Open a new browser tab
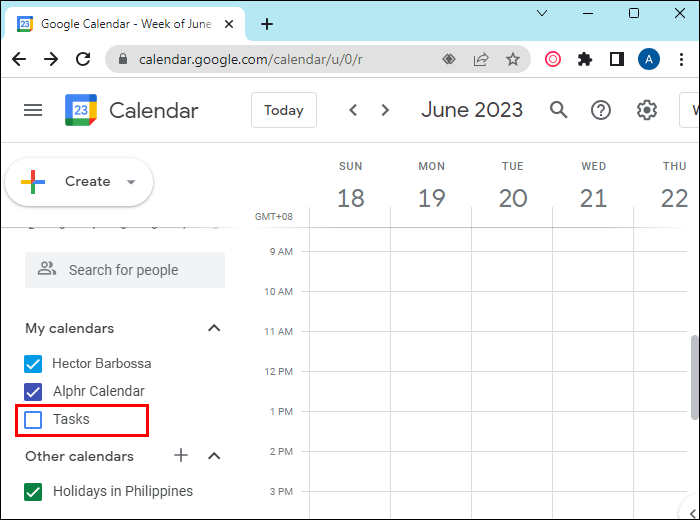The height and width of the screenshot is (520, 700). click(x=267, y=24)
